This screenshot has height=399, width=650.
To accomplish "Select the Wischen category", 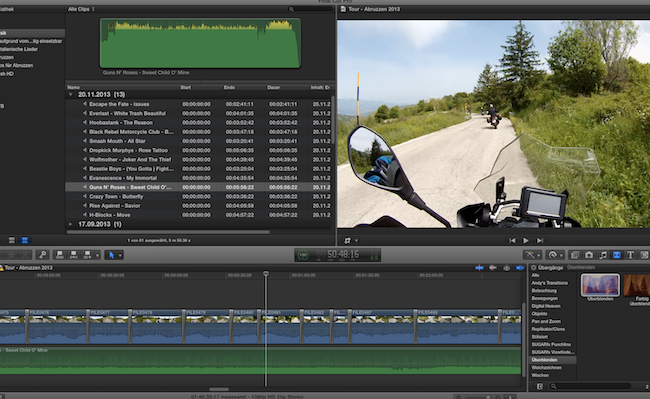I will pyautogui.click(x=540, y=375).
